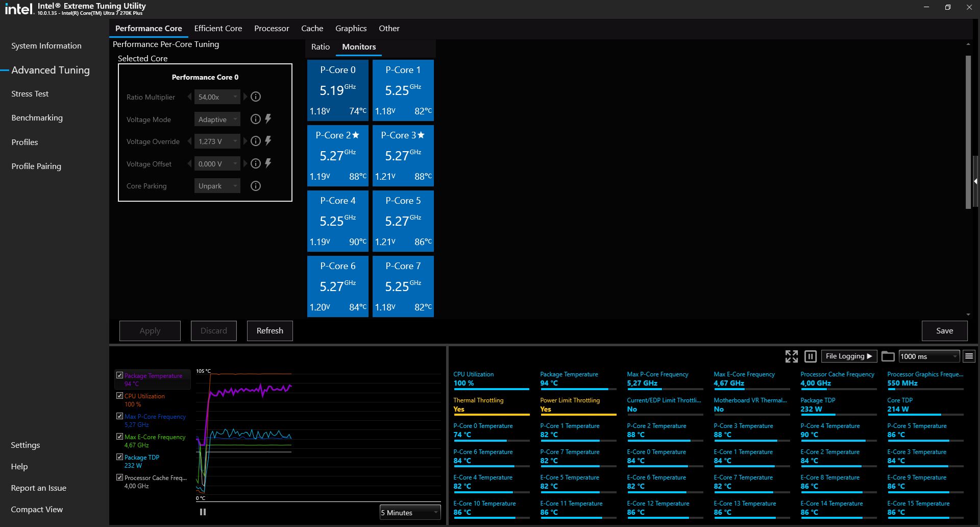Open Ratio Multiplier info icon

click(x=256, y=97)
